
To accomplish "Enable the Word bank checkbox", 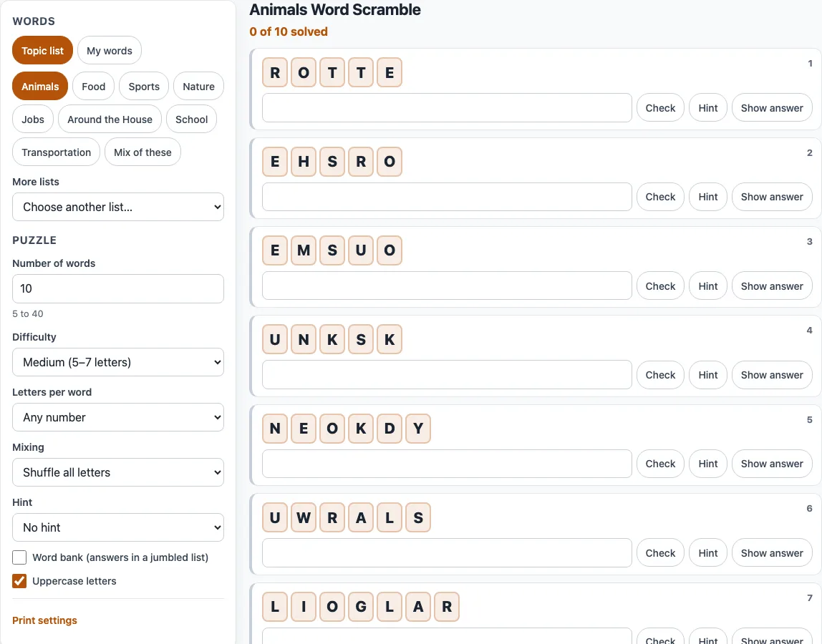I will click(x=19, y=557).
